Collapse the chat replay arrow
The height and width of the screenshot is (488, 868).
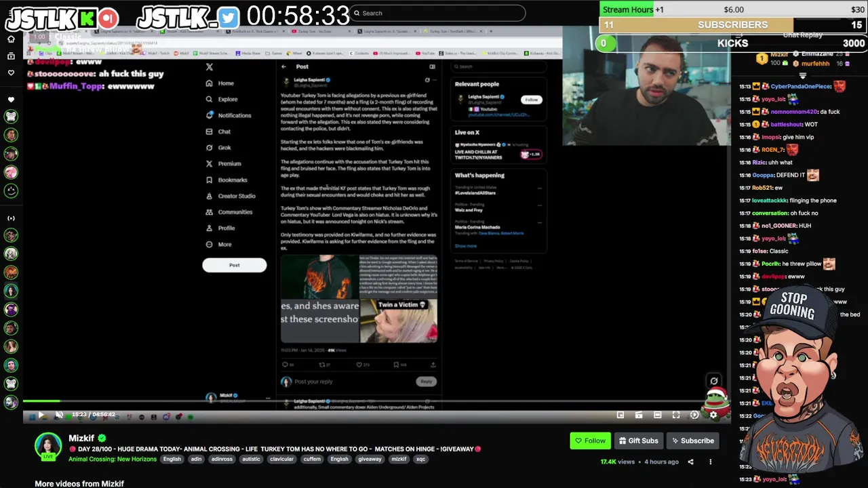pyautogui.click(x=803, y=75)
